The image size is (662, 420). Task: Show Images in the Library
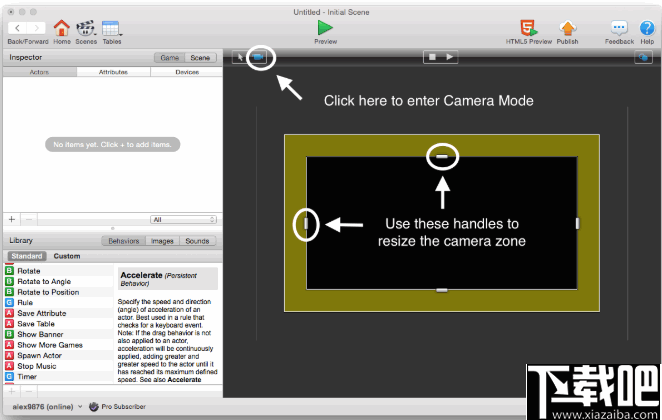(x=162, y=241)
